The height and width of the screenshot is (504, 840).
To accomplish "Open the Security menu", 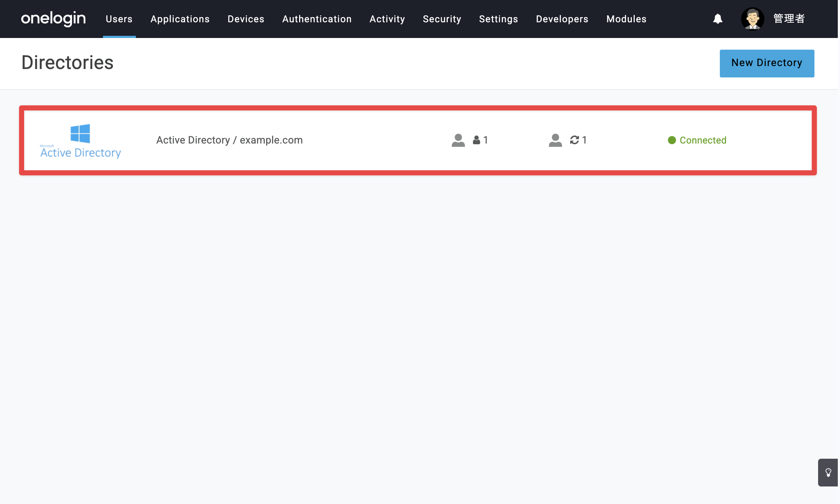I will pyautogui.click(x=442, y=19).
